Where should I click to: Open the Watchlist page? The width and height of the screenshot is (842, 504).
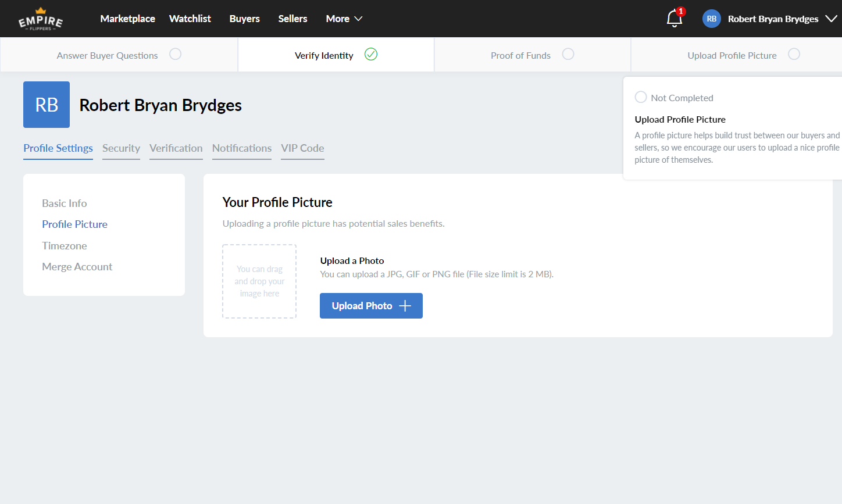coord(190,19)
